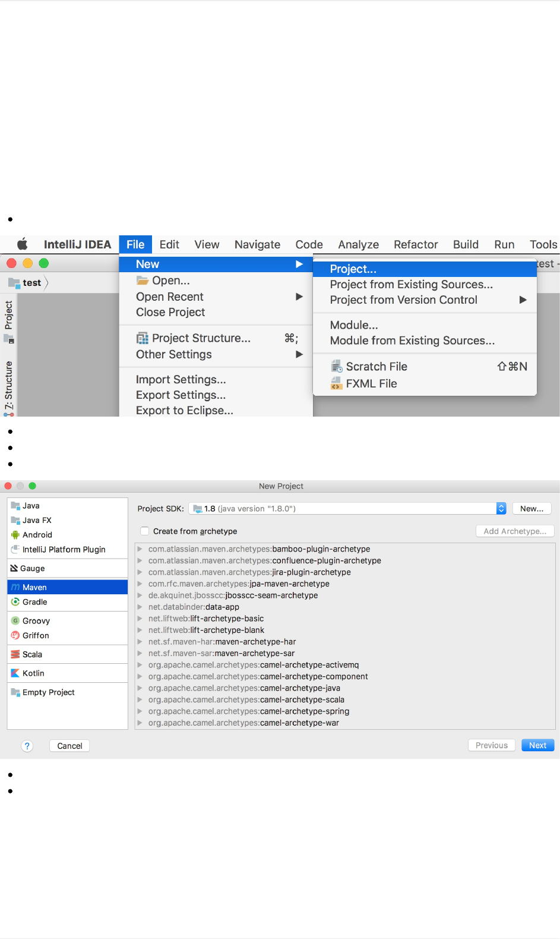
Task: Expand jbosscc-seam-archetype entry
Action: click(x=140, y=595)
